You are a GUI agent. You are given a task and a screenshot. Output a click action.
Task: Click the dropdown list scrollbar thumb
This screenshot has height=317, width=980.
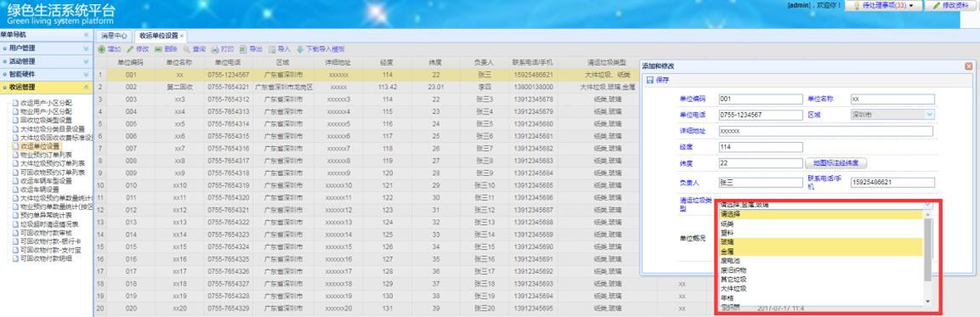tap(929, 250)
